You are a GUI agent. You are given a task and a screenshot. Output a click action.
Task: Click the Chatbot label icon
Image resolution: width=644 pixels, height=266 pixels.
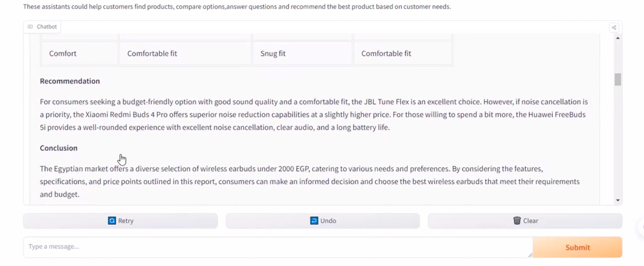(x=30, y=27)
